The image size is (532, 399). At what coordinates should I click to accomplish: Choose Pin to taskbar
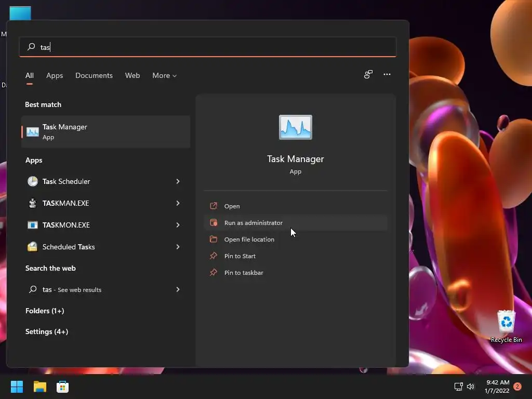coord(295,272)
